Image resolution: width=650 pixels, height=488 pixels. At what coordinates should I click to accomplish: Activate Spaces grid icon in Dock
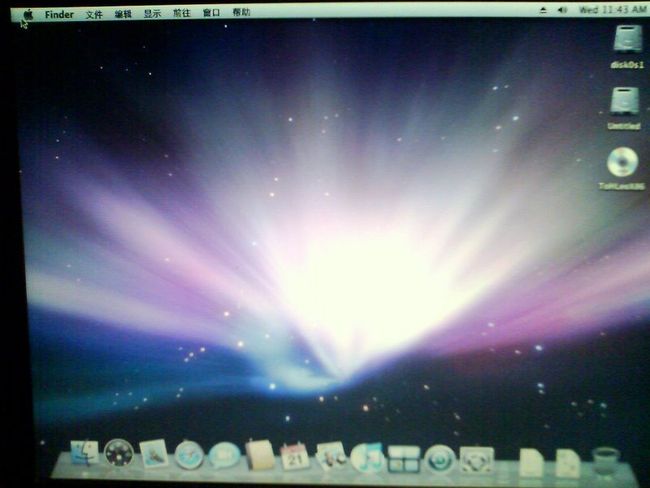[x=403, y=459]
